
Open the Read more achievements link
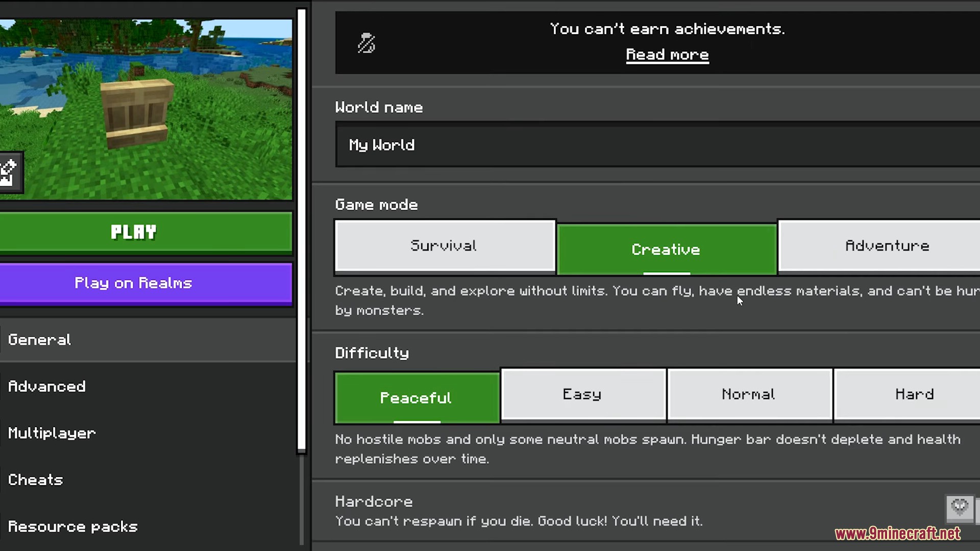coord(667,55)
